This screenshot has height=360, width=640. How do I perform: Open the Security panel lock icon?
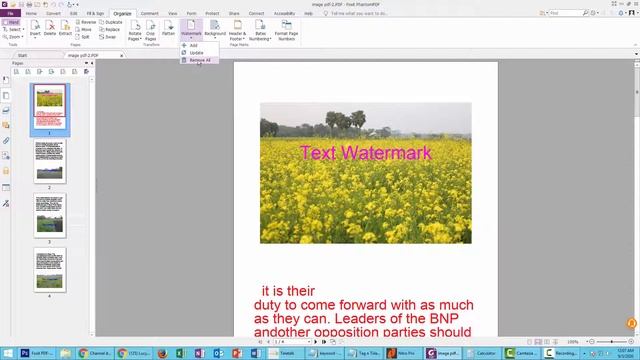pyautogui.click(x=6, y=171)
